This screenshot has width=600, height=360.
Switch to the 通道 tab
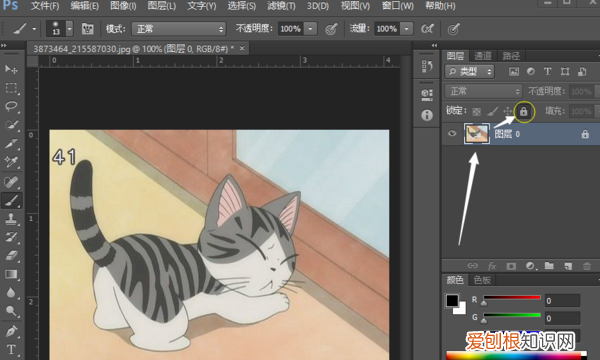(x=483, y=56)
